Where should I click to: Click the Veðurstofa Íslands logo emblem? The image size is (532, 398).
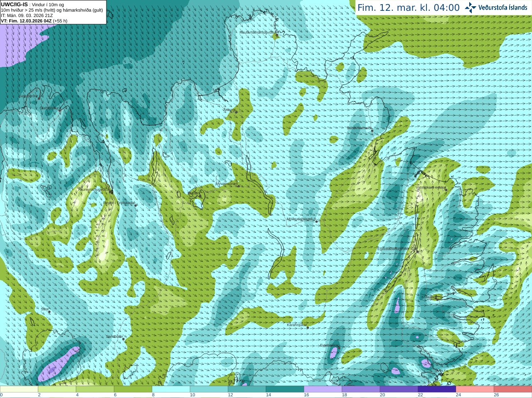[x=470, y=7]
